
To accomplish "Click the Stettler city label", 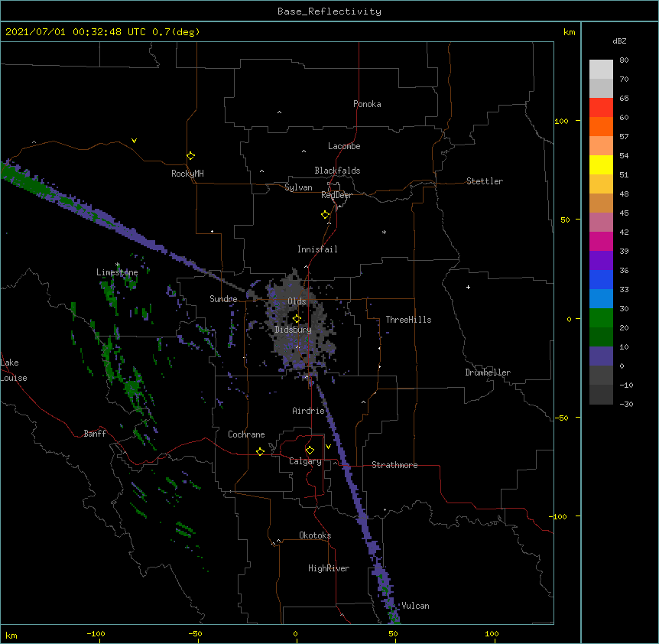I will tap(485, 181).
